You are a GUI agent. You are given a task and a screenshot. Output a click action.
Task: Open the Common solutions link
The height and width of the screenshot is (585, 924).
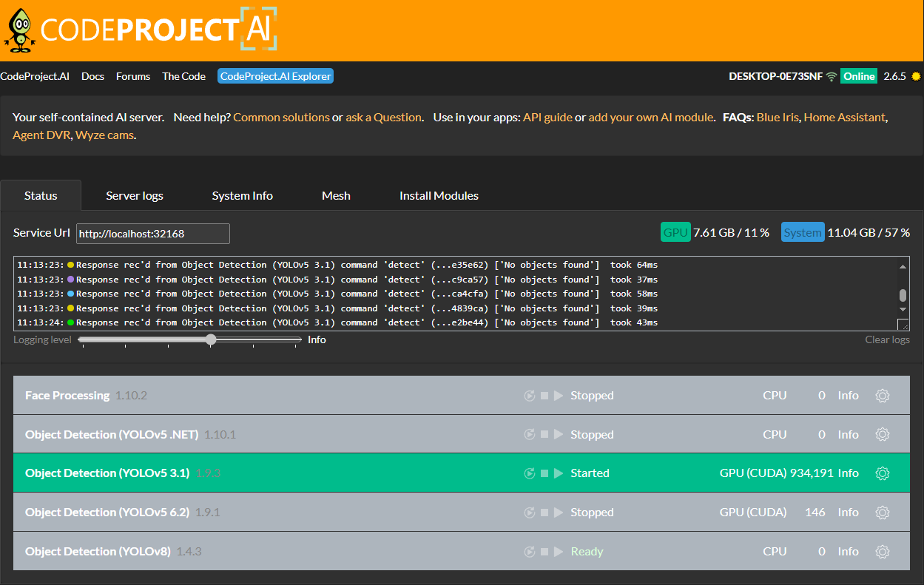[281, 117]
